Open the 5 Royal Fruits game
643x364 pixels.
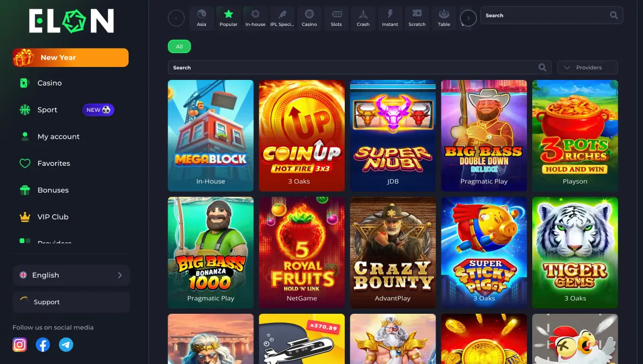(x=302, y=253)
